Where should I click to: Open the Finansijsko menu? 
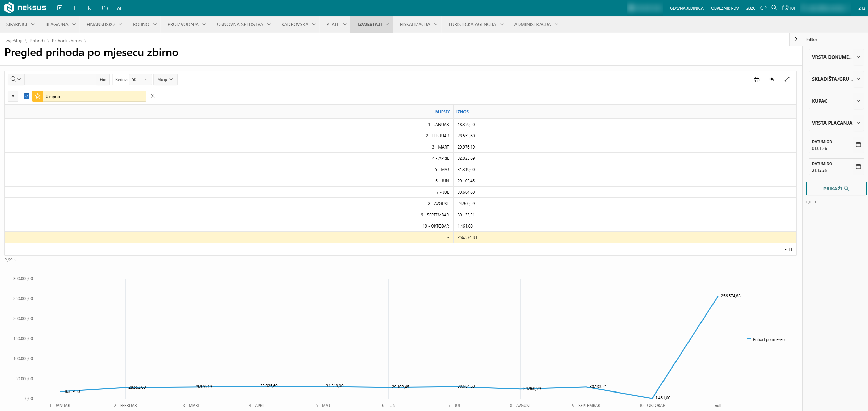tap(104, 24)
